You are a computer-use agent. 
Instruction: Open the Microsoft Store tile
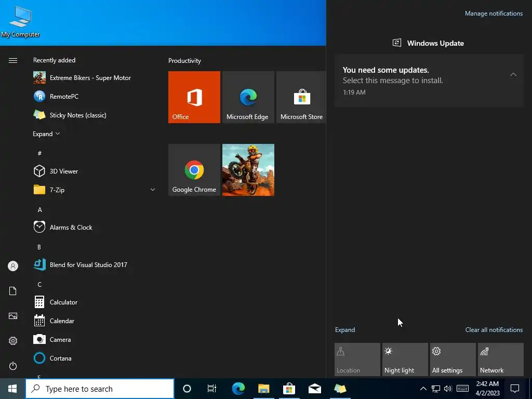pyautogui.click(x=301, y=97)
